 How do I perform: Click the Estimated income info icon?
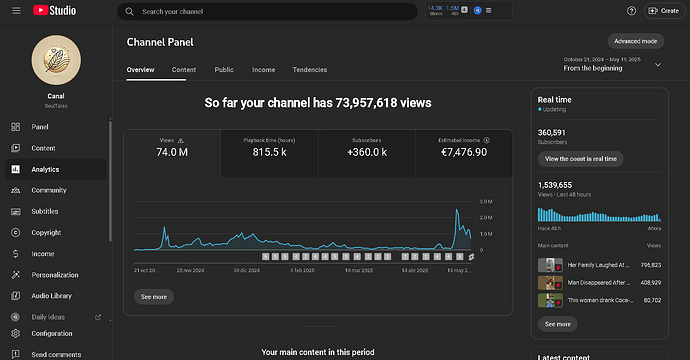(x=487, y=140)
